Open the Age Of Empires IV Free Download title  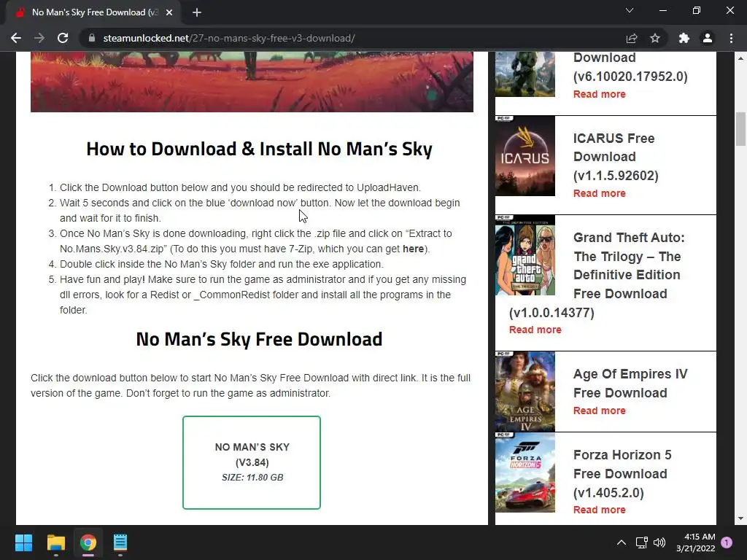[630, 384]
